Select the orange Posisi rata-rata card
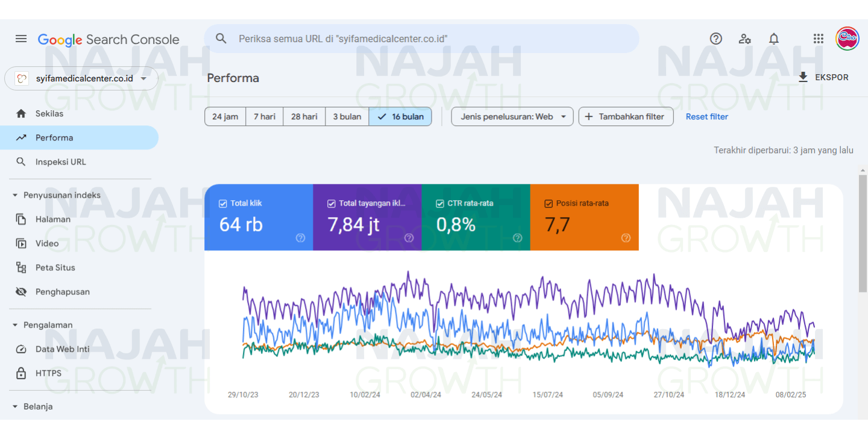 584,217
